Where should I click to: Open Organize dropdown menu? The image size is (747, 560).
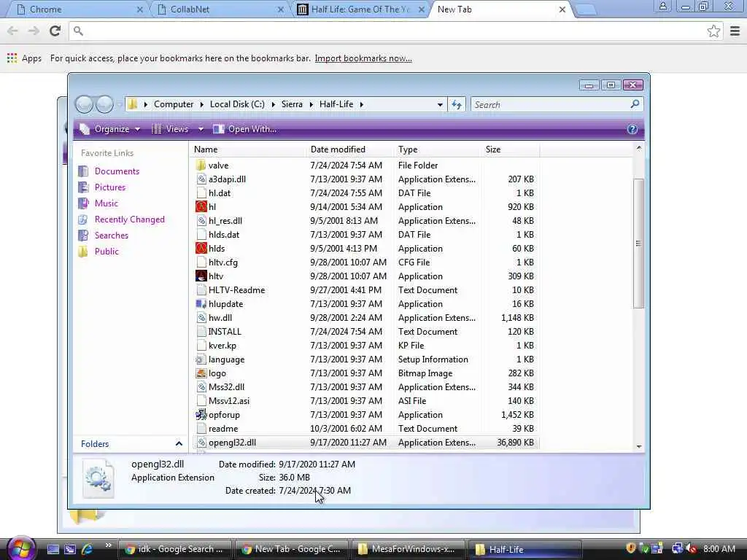[110, 129]
